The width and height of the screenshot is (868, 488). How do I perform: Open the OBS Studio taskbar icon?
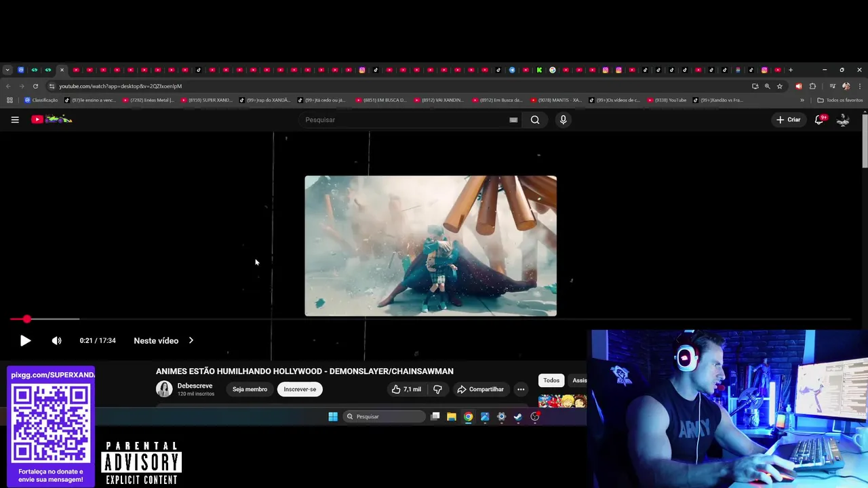tap(535, 417)
